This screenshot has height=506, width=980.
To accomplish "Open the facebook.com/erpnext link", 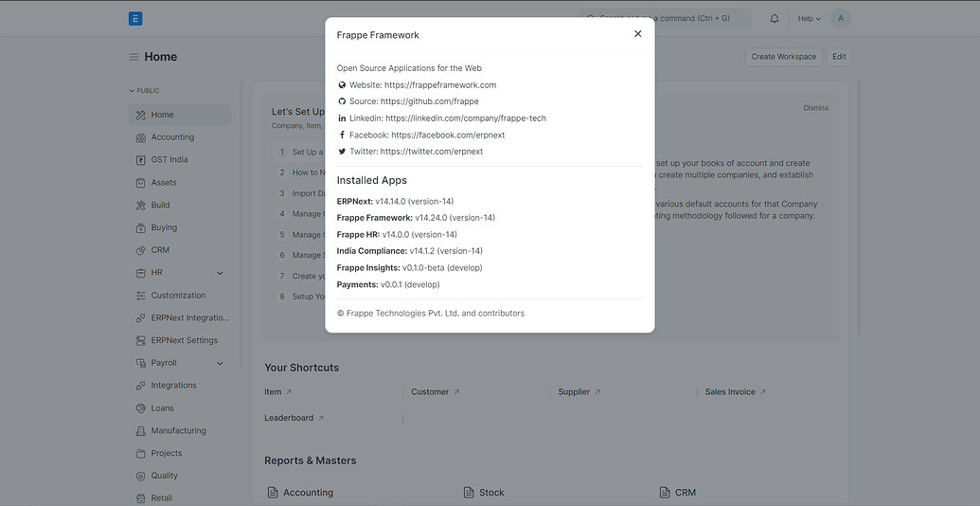I will pyautogui.click(x=448, y=136).
